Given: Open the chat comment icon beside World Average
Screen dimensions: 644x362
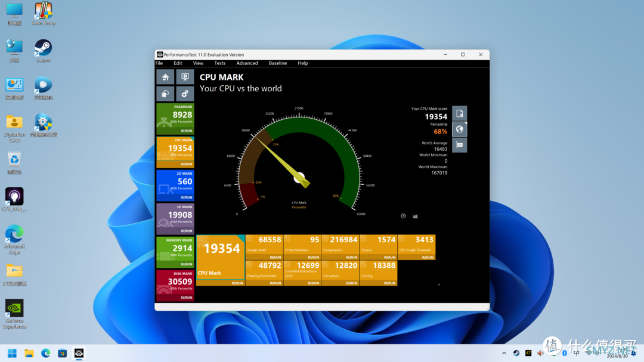Looking at the screenshot, I should click(x=460, y=145).
